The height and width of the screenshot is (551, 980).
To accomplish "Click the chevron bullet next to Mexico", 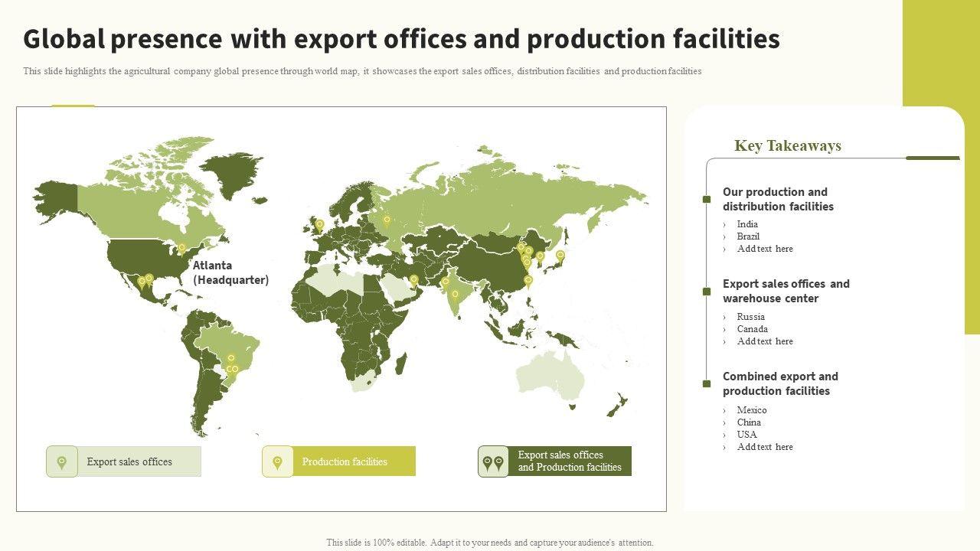I will [x=725, y=410].
